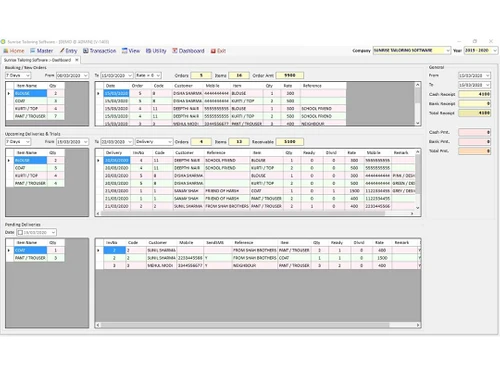Click the Utility icon
500x375 pixels.
tap(148, 51)
